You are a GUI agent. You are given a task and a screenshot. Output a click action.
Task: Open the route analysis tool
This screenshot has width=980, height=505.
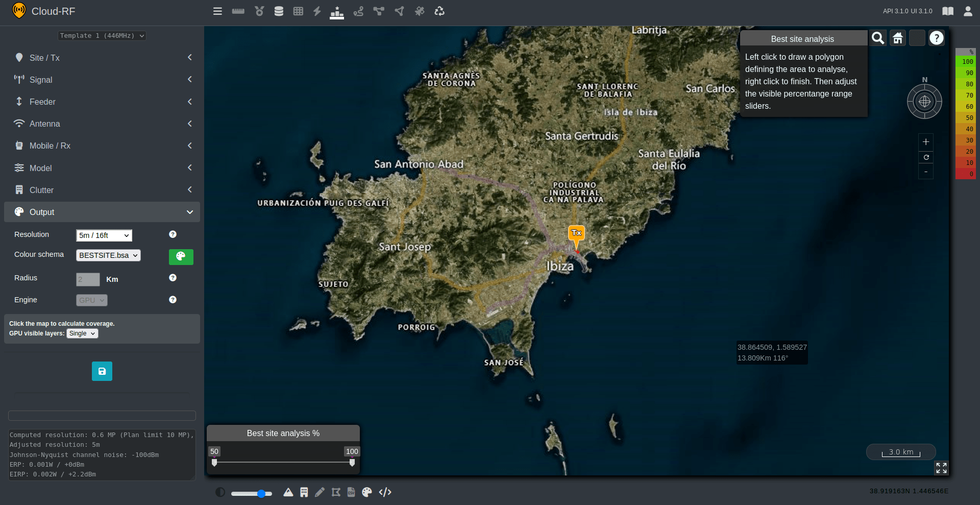pos(358,11)
